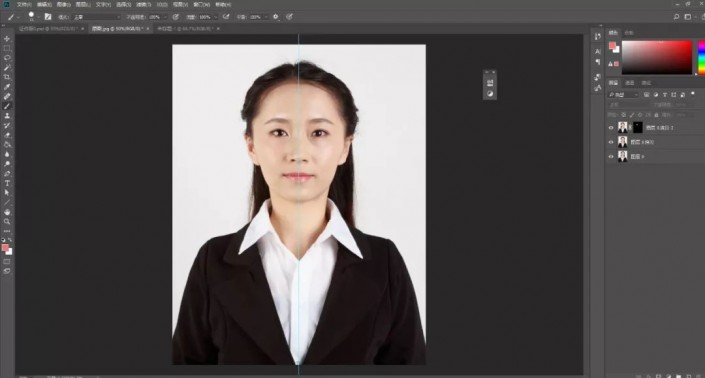Filter layers by pixel layers icon
705x378 pixels.
click(646, 95)
